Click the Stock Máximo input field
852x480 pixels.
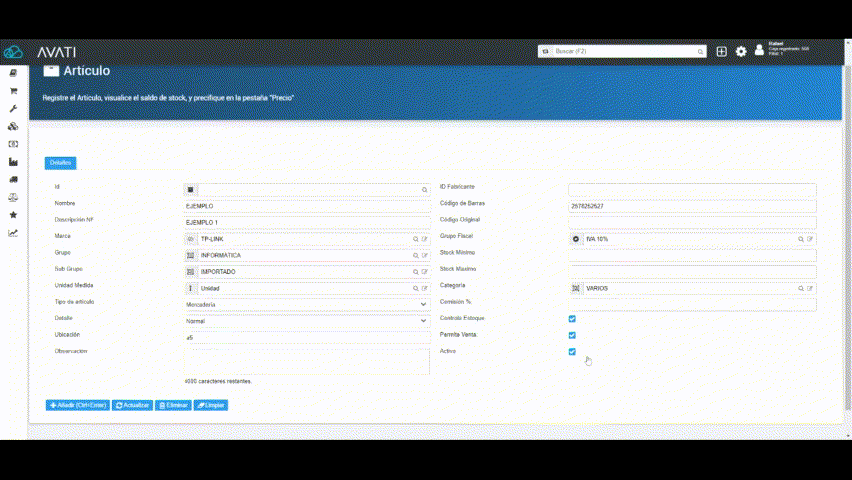[x=692, y=272]
